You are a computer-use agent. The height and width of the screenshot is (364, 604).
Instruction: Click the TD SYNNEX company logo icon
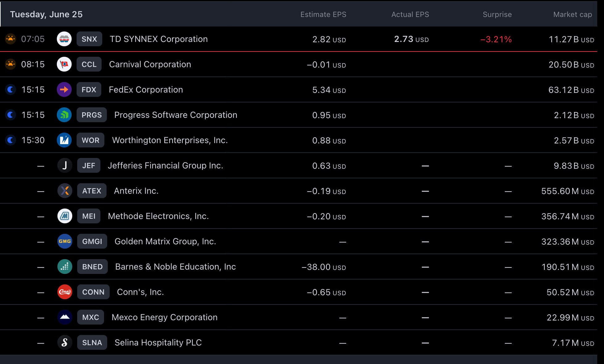(x=64, y=39)
